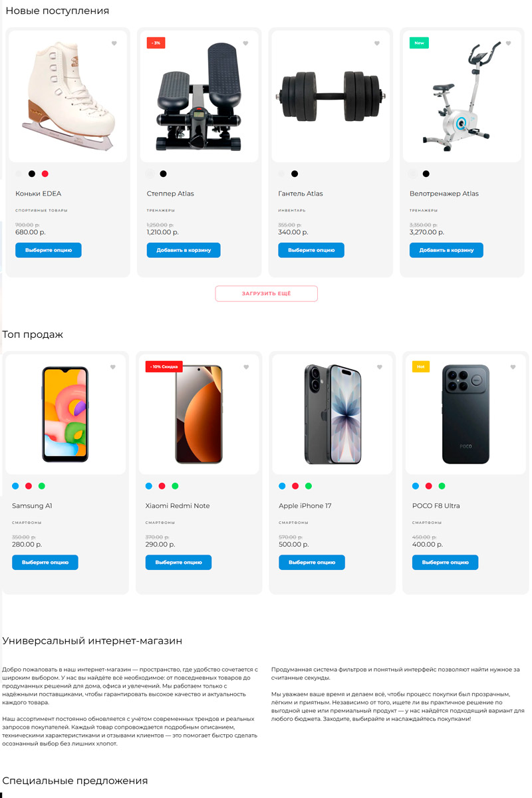Click heart icon on Степпер Atlas card
The height and width of the screenshot is (798, 532).
(x=245, y=44)
